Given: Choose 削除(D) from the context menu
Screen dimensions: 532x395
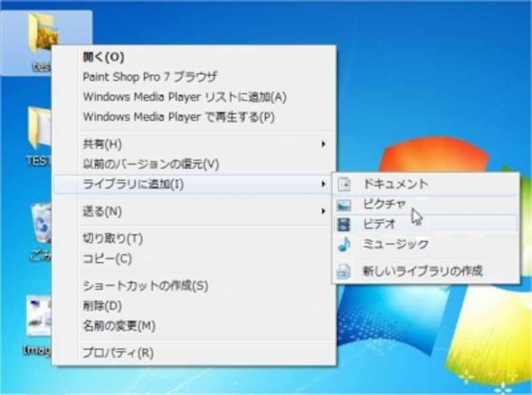Looking at the screenshot, I should pos(194,306).
